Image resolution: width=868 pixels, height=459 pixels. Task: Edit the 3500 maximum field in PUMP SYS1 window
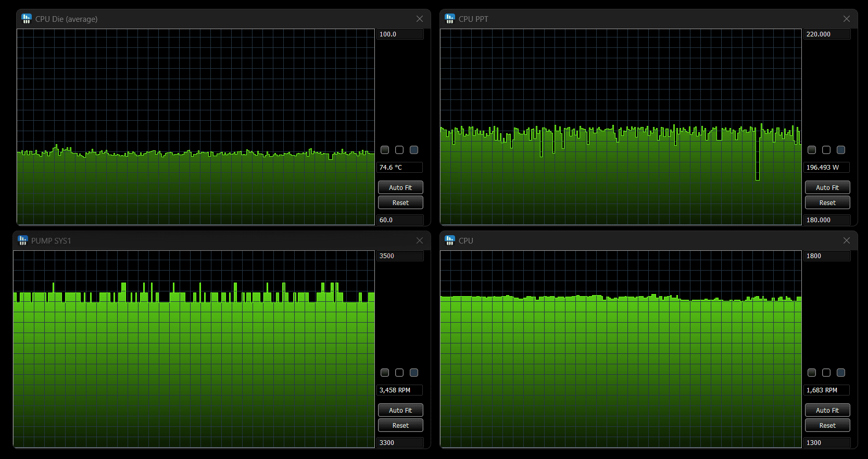(400, 256)
